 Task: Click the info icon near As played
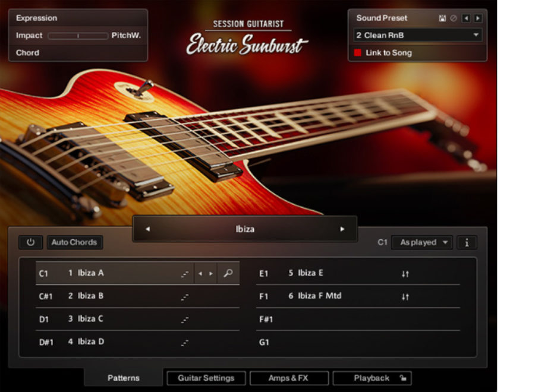(x=468, y=242)
